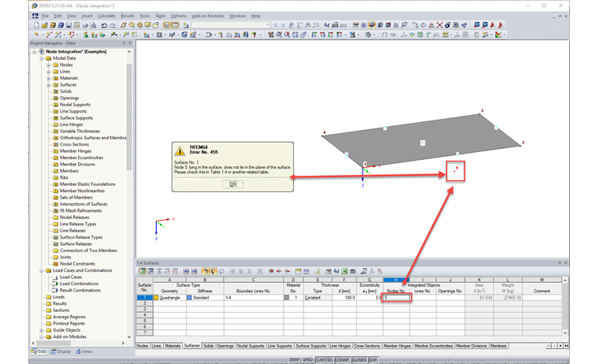Toggle OSNAP in the status bar
The height and width of the screenshot is (364, 599).
pyautogui.click(x=342, y=360)
